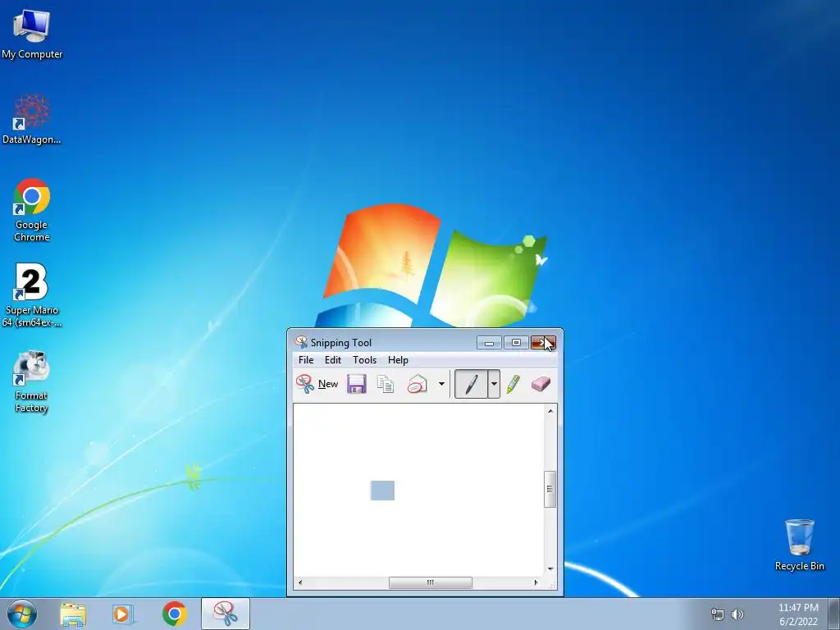840x630 pixels.
Task: Open network status tray icon
Action: [x=717, y=614]
